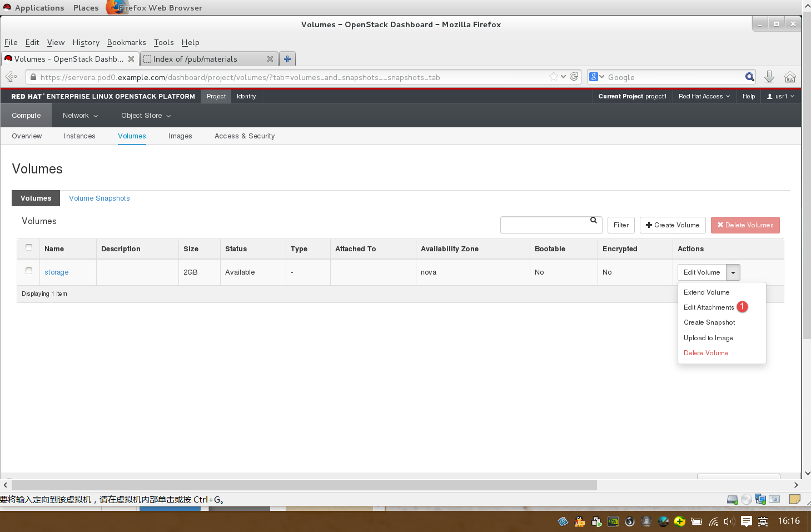Open the Current Project project1 selector
Image resolution: width=811 pixels, height=532 pixels.
point(632,96)
